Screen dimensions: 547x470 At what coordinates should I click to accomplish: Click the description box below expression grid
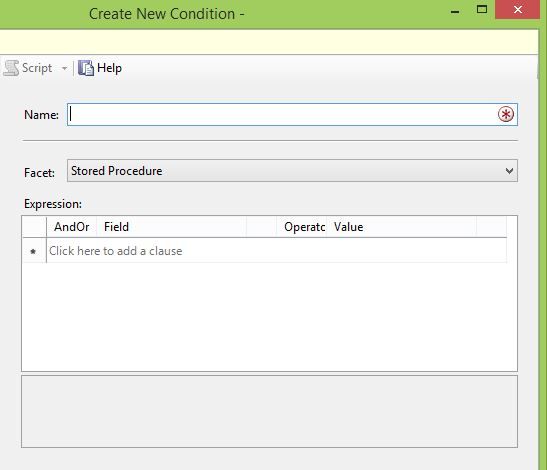tap(269, 411)
